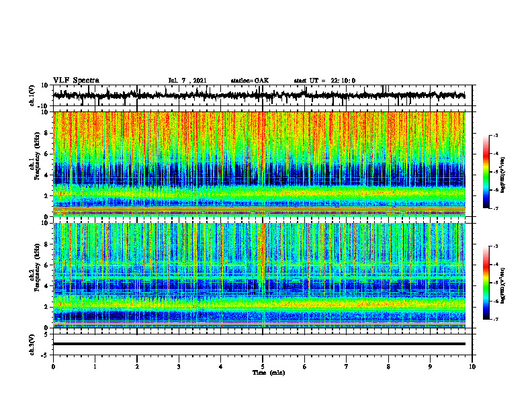Click the ch.1(V) waveform axis label
Image resolution: width=532 pixels, height=411 pixels.
coord(32,95)
